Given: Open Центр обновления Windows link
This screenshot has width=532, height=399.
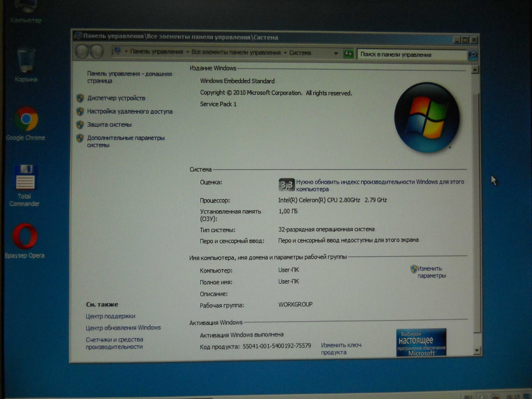Looking at the screenshot, I should 123,328.
